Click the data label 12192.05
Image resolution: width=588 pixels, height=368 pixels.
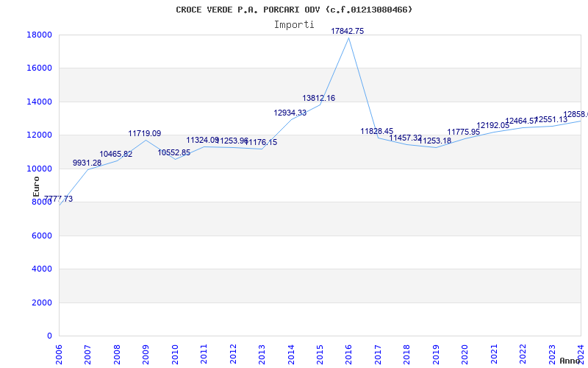pos(492,125)
